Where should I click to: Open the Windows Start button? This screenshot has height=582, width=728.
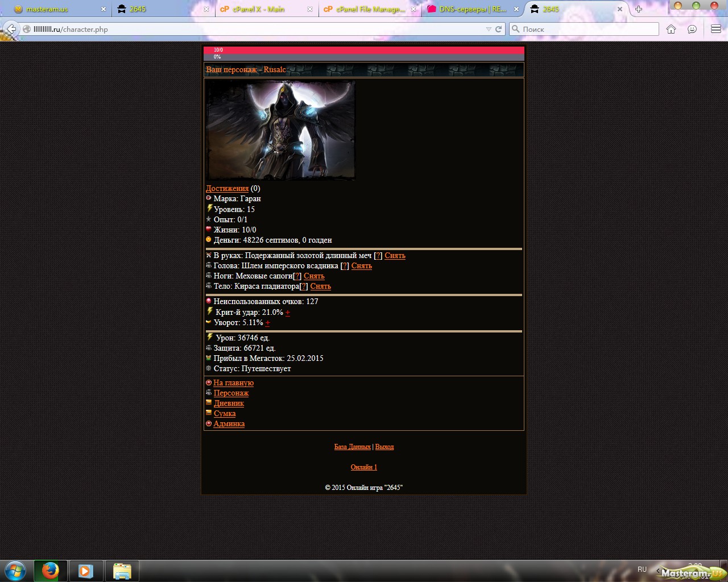tap(15, 571)
